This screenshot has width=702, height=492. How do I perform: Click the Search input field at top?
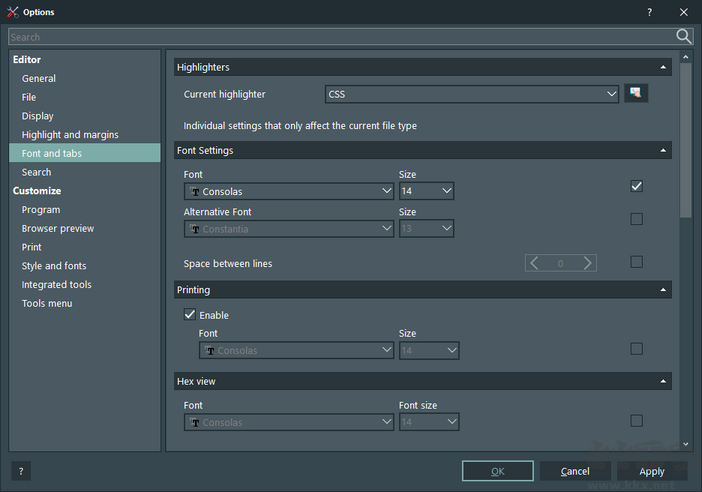340,37
